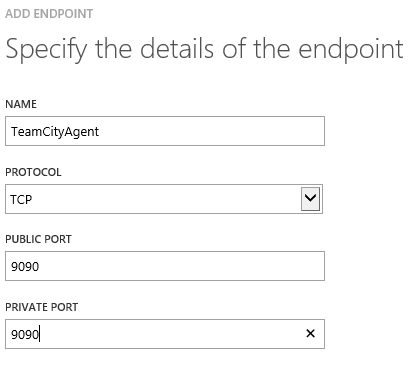The width and height of the screenshot is (420, 368).
Task: Click the PUBLIC PORT field label
Action: 38,239
